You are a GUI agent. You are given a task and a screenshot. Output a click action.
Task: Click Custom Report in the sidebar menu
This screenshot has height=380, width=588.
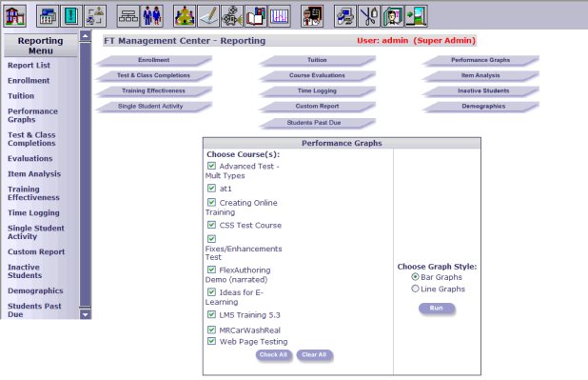pyautogui.click(x=36, y=252)
